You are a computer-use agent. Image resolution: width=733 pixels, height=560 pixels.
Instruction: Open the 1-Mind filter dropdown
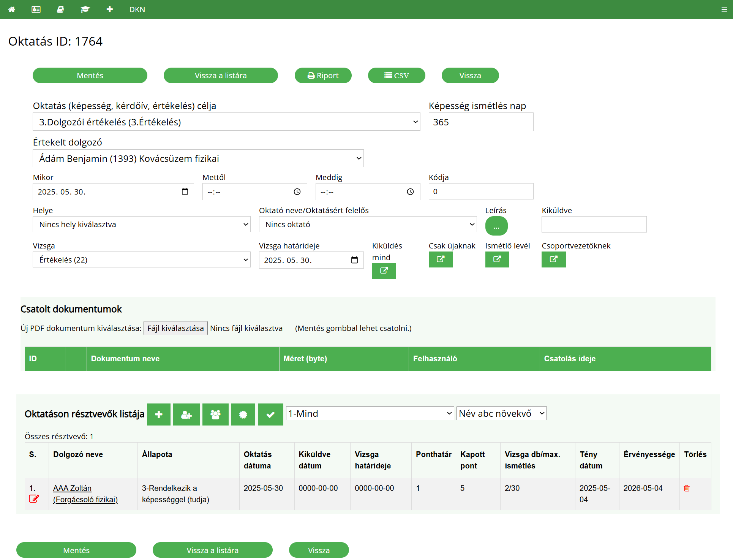[370, 413]
